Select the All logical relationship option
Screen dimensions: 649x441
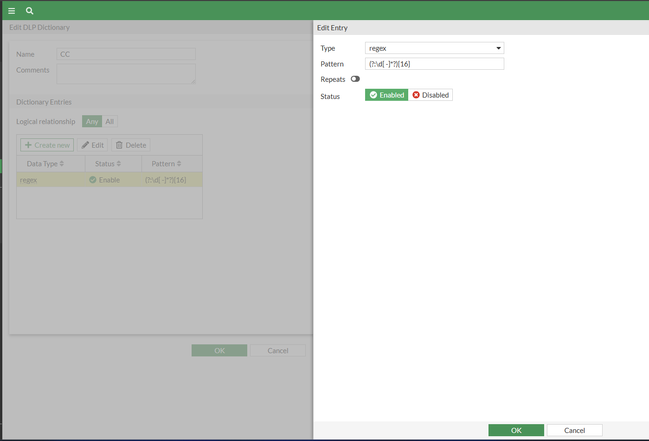coord(110,121)
